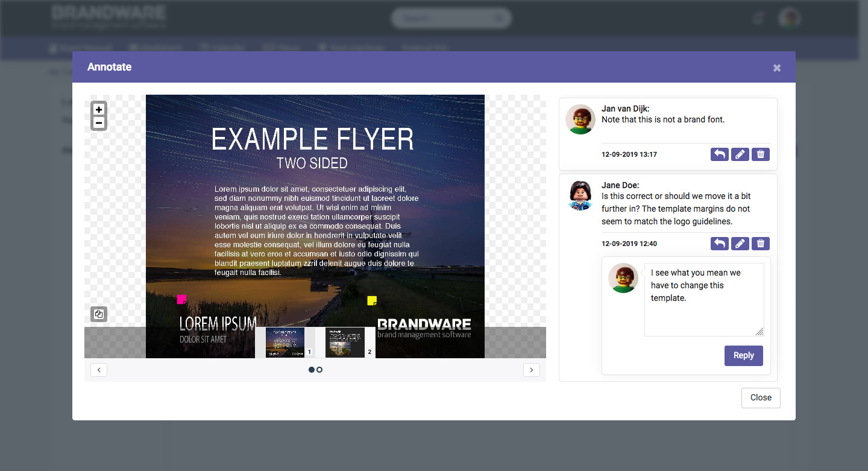Click the Close button
The image size is (868, 471).
(x=761, y=398)
